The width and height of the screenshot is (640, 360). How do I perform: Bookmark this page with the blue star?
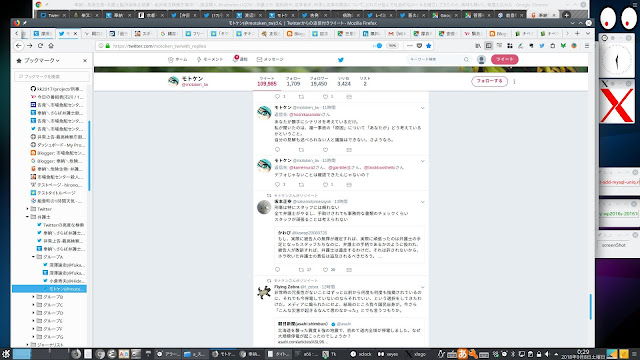pos(429,46)
